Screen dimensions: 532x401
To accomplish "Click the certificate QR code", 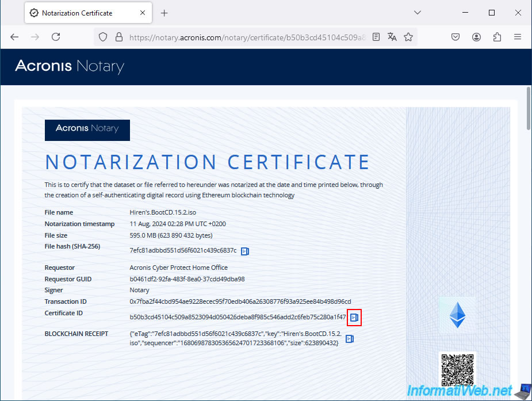I will pyautogui.click(x=457, y=370).
